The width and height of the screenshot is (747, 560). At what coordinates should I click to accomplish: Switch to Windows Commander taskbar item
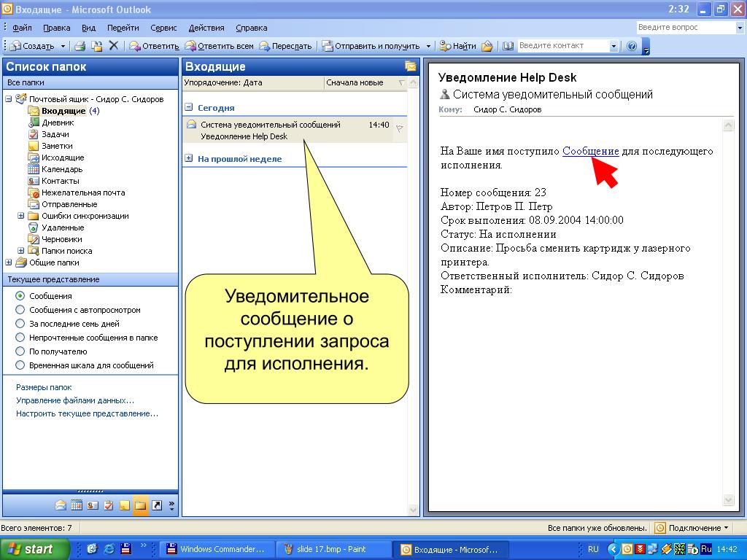pos(217,549)
